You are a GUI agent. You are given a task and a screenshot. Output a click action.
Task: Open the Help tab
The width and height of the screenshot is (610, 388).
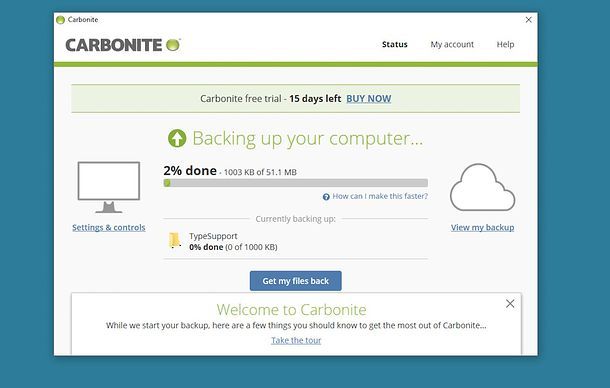[505, 44]
